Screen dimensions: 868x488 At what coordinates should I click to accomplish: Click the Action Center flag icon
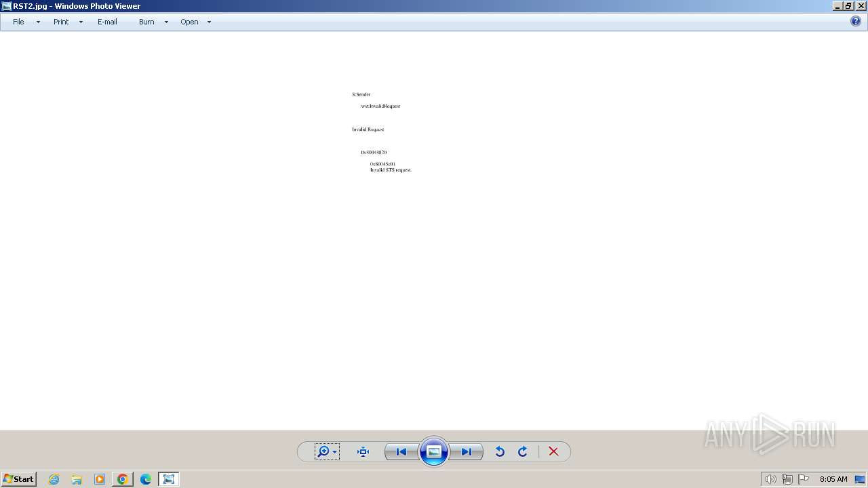click(804, 479)
